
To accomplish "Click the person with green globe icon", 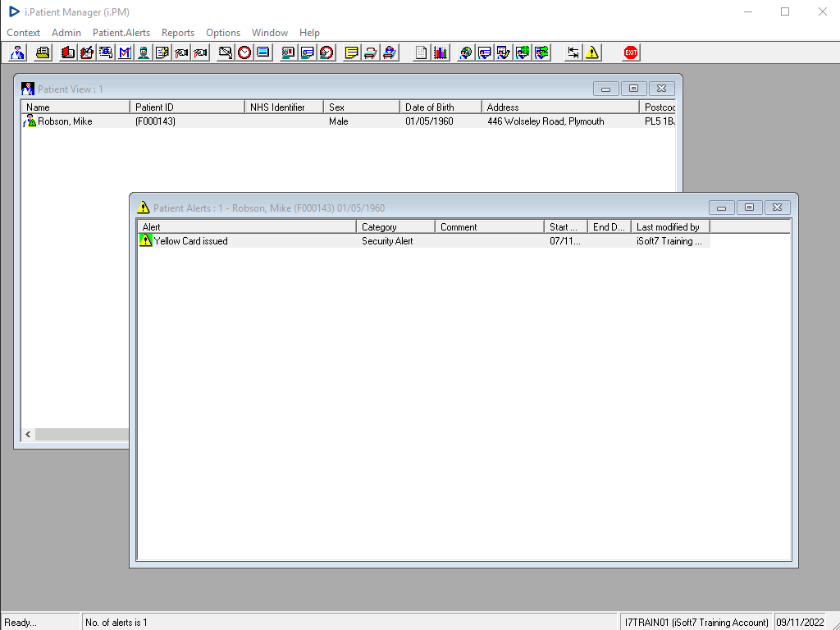I will 523,52.
